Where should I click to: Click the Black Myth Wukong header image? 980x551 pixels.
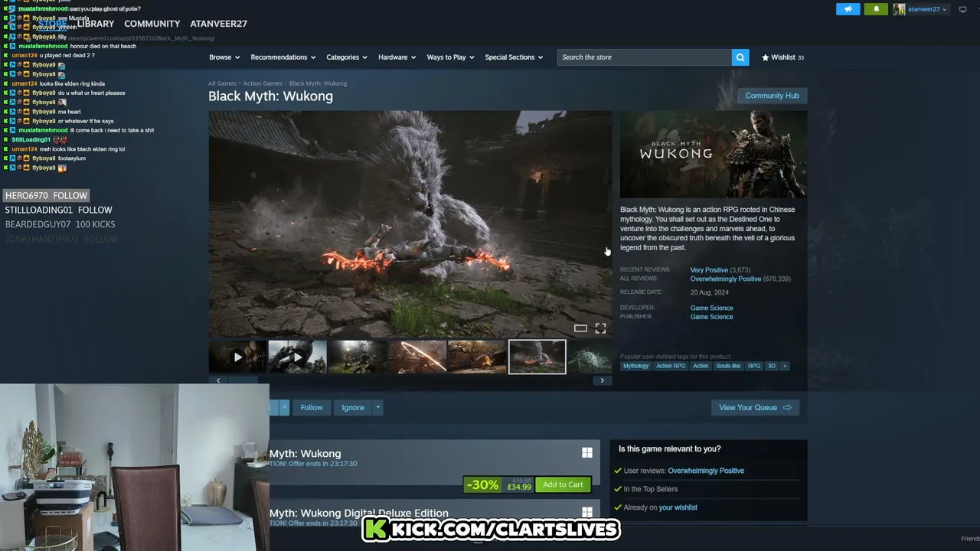click(714, 154)
